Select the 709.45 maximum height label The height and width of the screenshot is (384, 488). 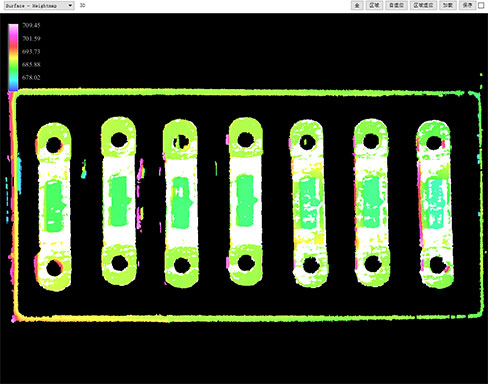31,25
